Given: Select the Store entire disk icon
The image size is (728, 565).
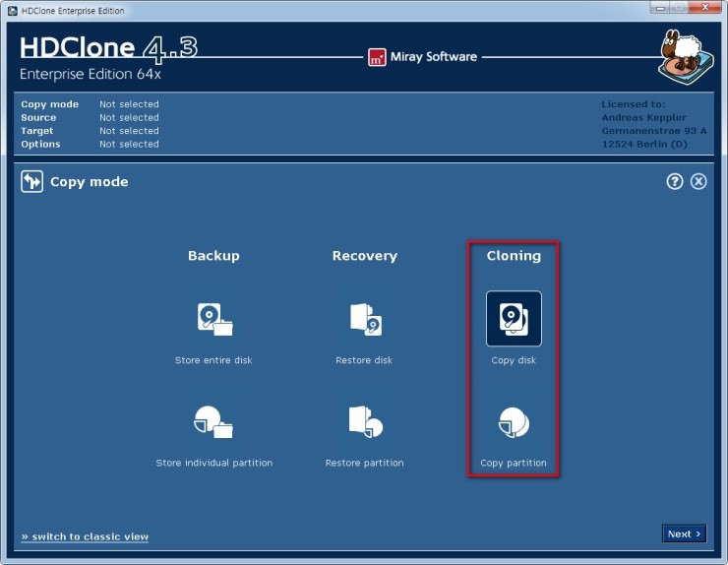Looking at the screenshot, I should tap(215, 319).
